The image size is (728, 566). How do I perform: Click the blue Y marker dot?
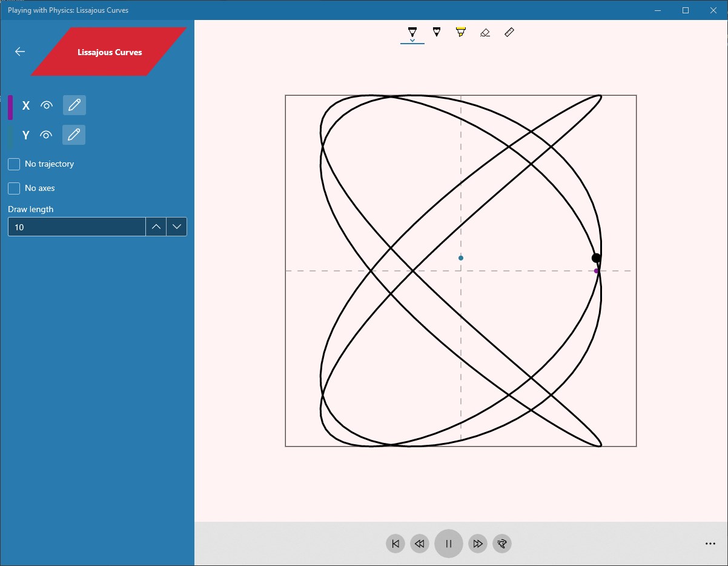[461, 258]
